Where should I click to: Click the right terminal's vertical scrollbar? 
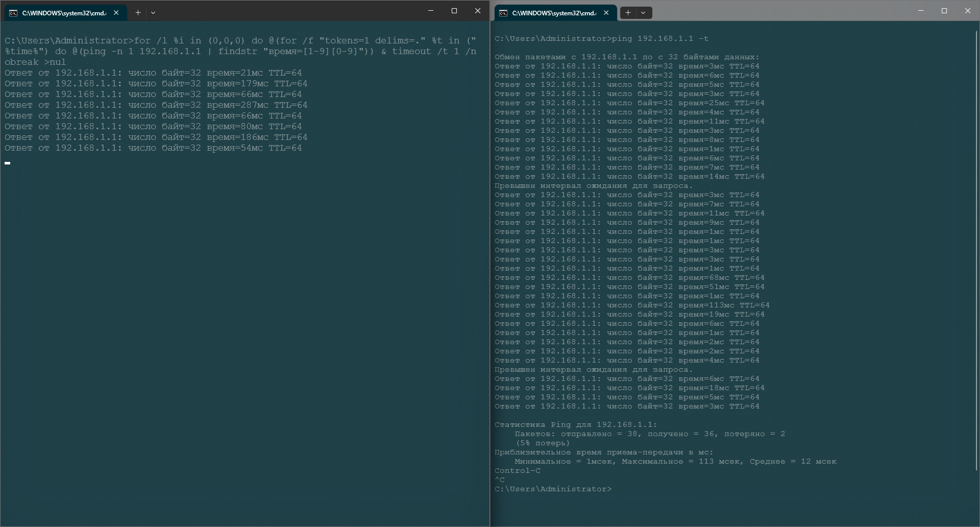(x=976, y=250)
